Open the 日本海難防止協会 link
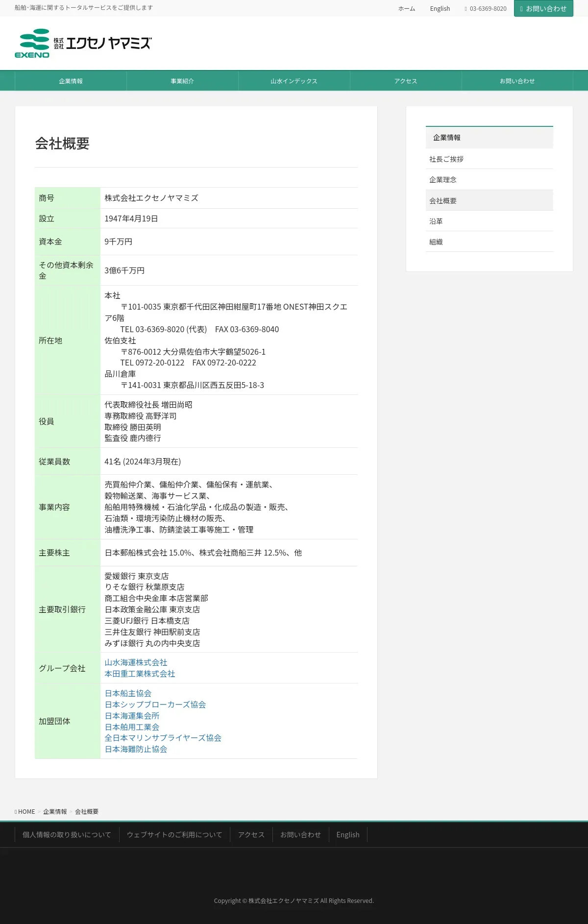The width and height of the screenshot is (588, 924). tap(136, 749)
